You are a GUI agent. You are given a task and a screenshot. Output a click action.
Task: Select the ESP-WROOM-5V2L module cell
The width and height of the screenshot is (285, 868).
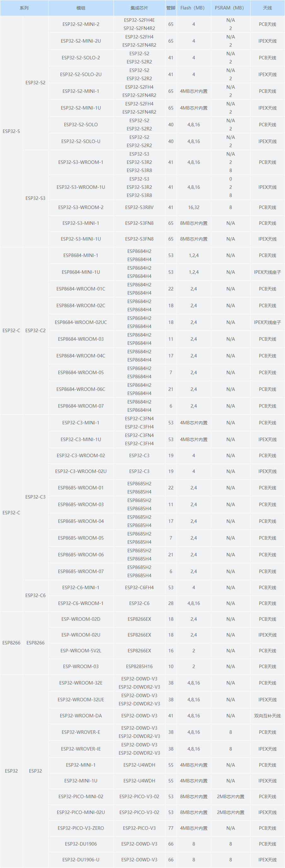coord(81,650)
